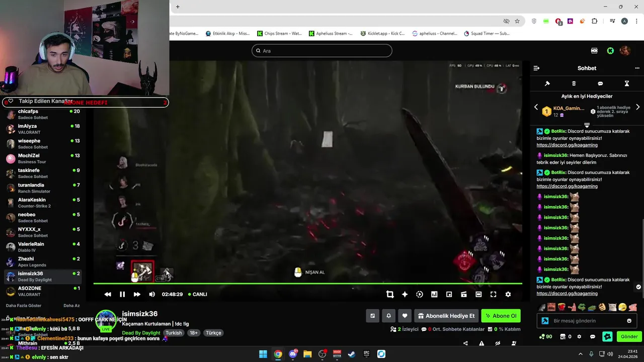The image size is (644, 362).
Task: Open Chrome extensions puzzle icon
Action: coord(595,21)
